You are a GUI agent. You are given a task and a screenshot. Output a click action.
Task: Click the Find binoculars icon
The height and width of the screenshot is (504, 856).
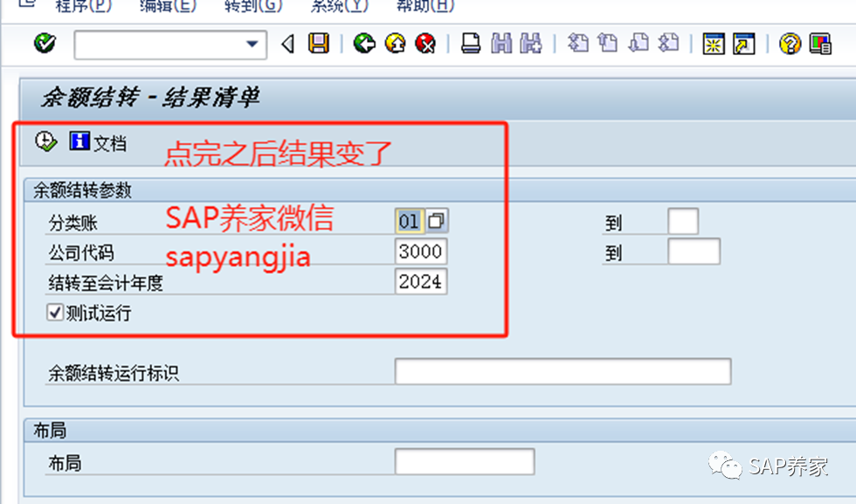click(x=501, y=43)
